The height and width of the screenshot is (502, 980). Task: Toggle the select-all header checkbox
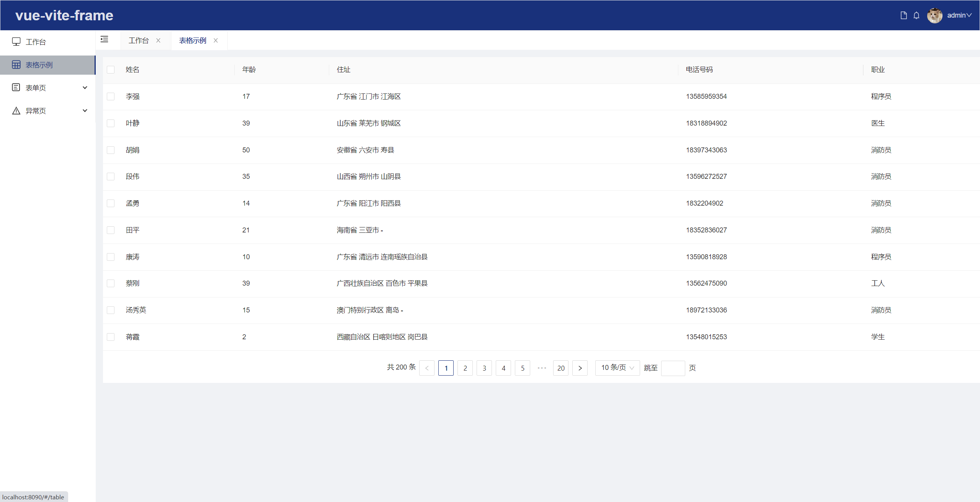111,70
